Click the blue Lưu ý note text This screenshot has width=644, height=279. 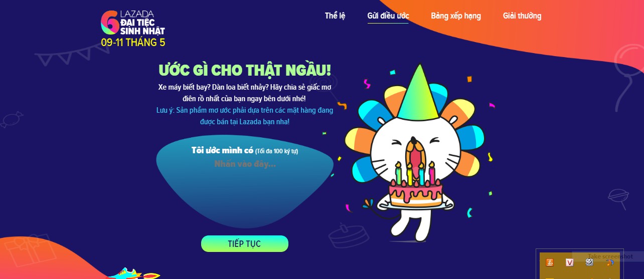245,116
